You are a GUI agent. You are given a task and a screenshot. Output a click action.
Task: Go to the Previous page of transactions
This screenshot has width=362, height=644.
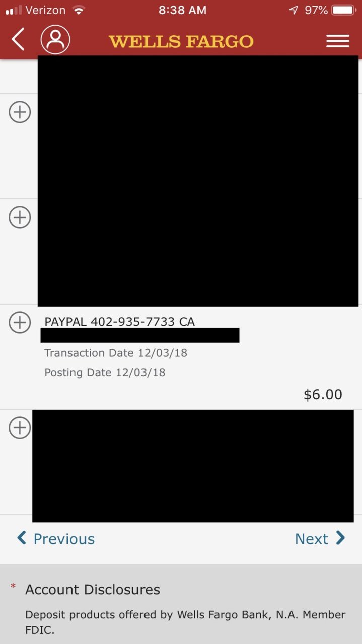click(x=56, y=539)
